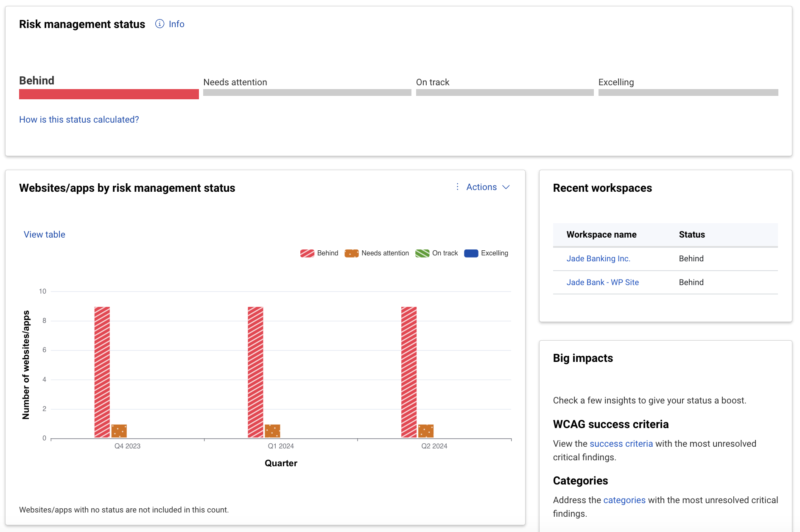Expand the Actions dropdown chevron
This screenshot has height=532, width=800.
[x=506, y=187]
